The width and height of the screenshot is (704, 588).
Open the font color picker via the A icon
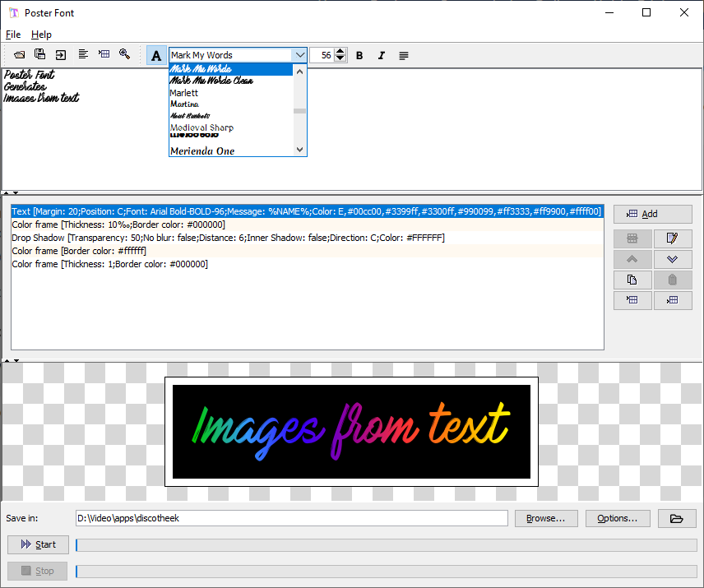click(x=156, y=55)
